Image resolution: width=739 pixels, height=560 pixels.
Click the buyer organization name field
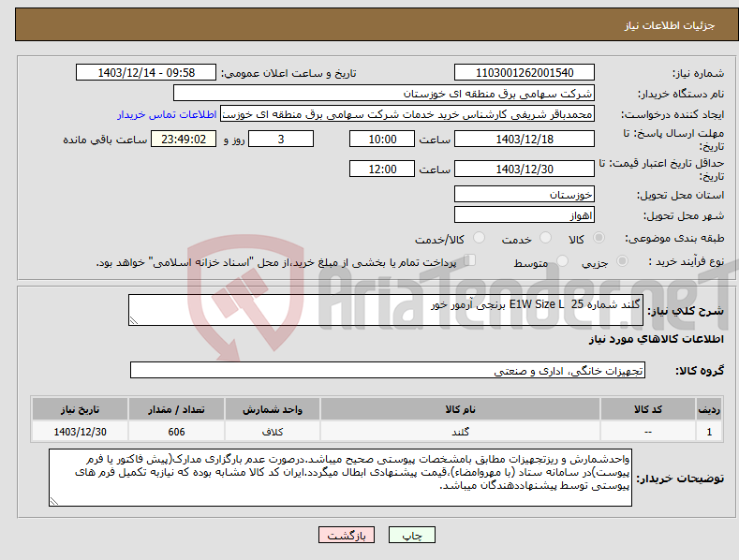click(384, 94)
